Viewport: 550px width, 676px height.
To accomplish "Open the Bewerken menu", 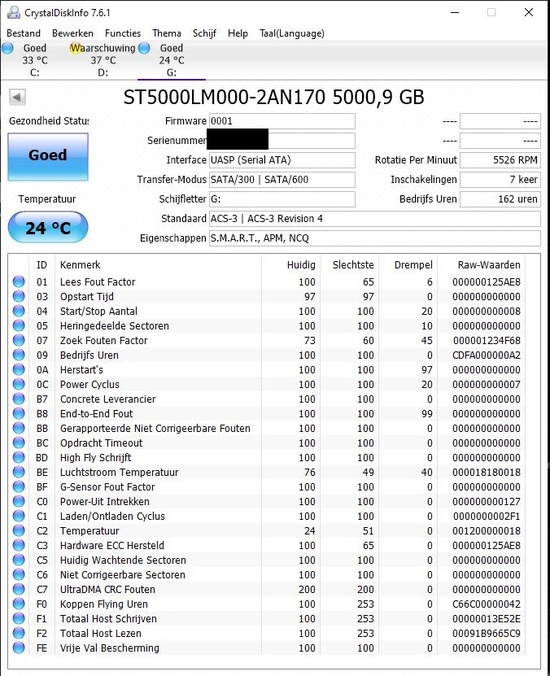I will [72, 33].
